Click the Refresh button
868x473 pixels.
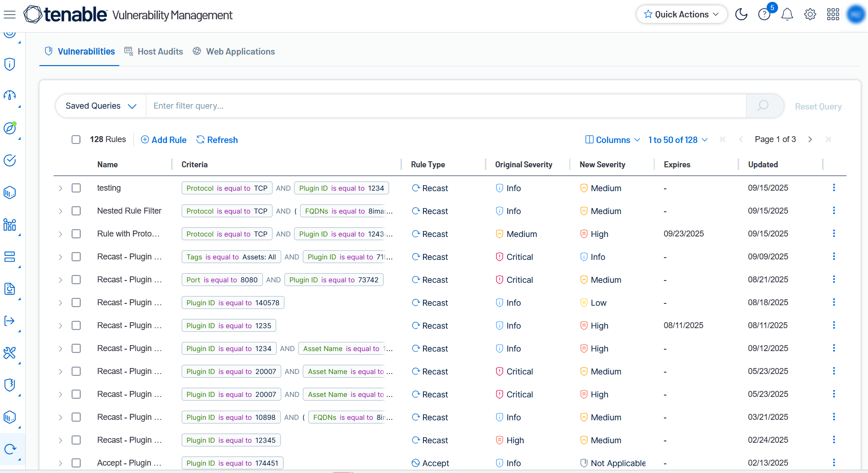point(217,140)
